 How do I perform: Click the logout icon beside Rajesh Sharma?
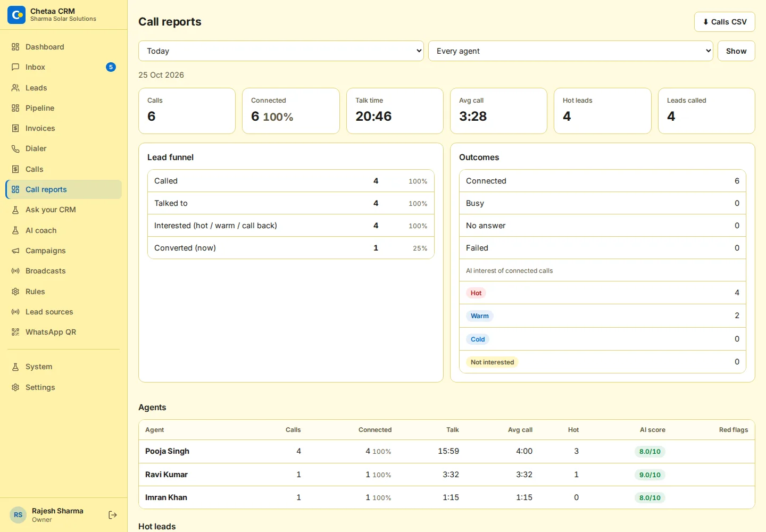[113, 515]
